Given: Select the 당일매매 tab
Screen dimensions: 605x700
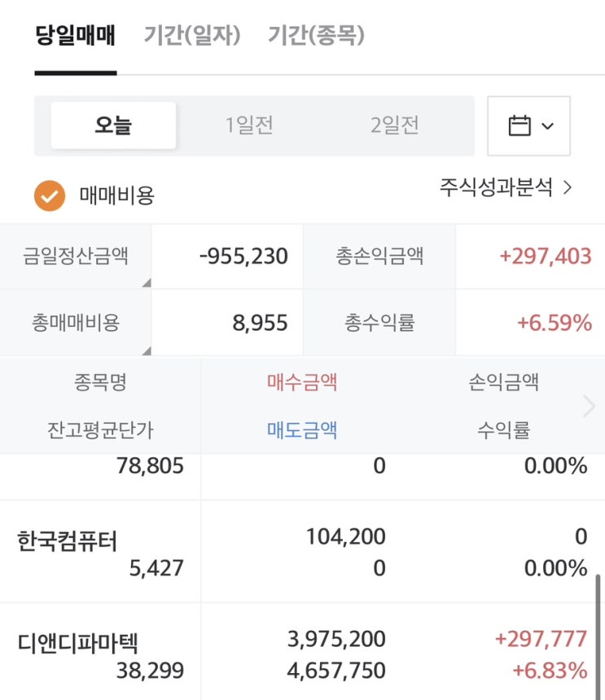Looking at the screenshot, I should click(75, 36).
